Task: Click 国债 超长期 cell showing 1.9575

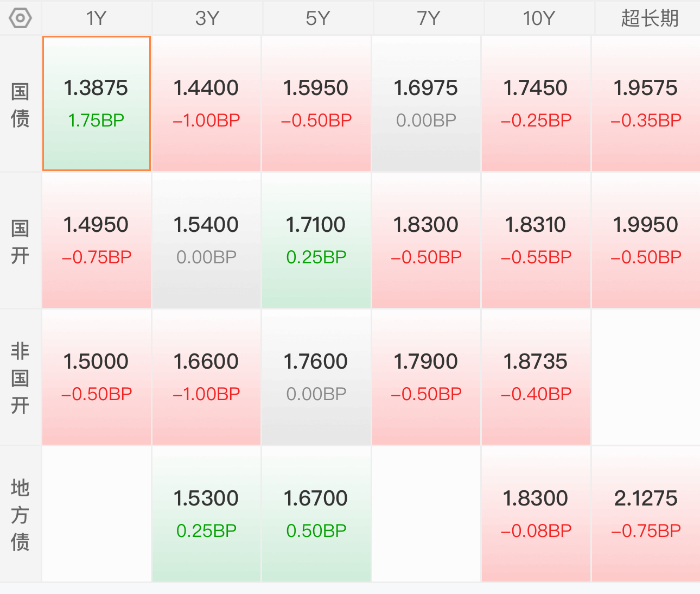Action: point(646,104)
